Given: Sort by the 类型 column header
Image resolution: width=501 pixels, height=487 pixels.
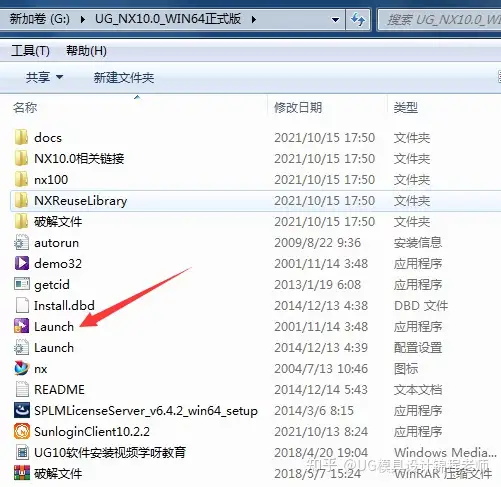Looking at the screenshot, I should (x=406, y=107).
